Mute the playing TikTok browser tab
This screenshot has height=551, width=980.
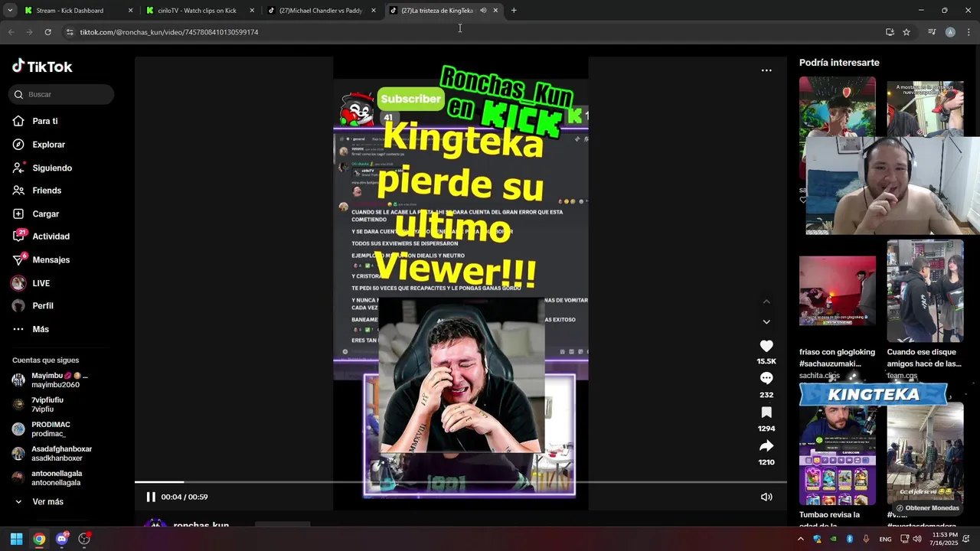click(x=483, y=11)
